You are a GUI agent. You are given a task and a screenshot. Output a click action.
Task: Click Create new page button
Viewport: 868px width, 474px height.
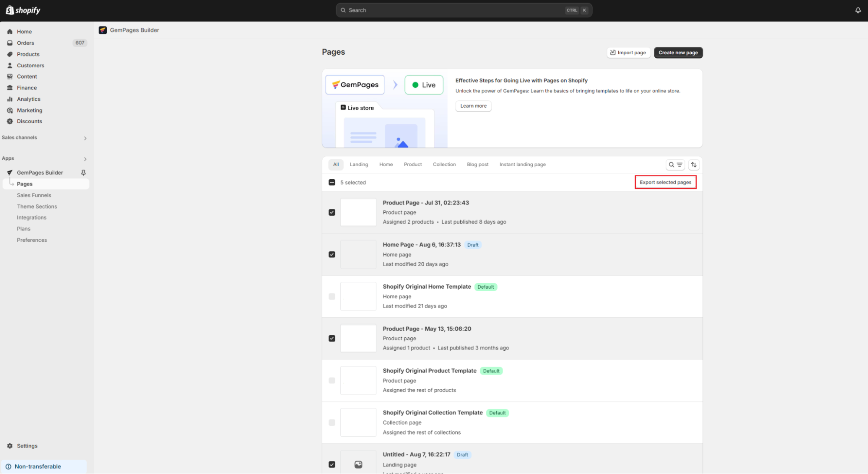[678, 53]
